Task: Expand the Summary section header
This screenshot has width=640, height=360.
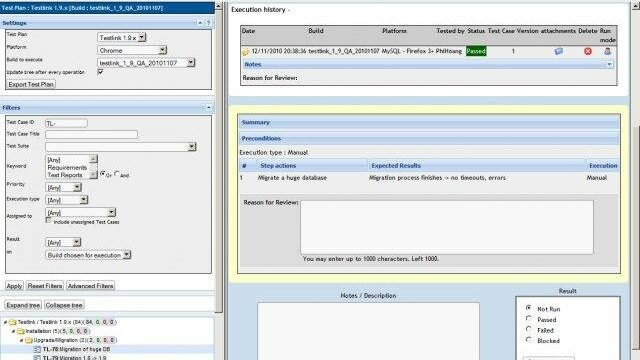Action: 429,122
